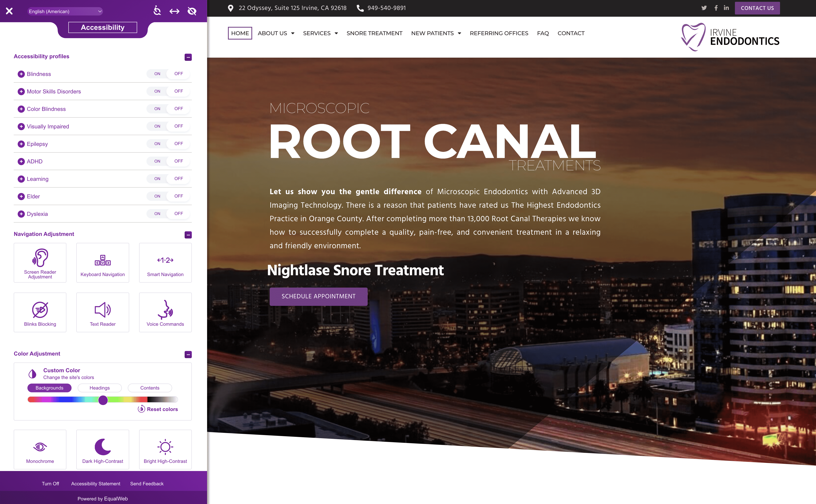This screenshot has height=504, width=816.
Task: Open the HOME menu item
Action: 240,33
